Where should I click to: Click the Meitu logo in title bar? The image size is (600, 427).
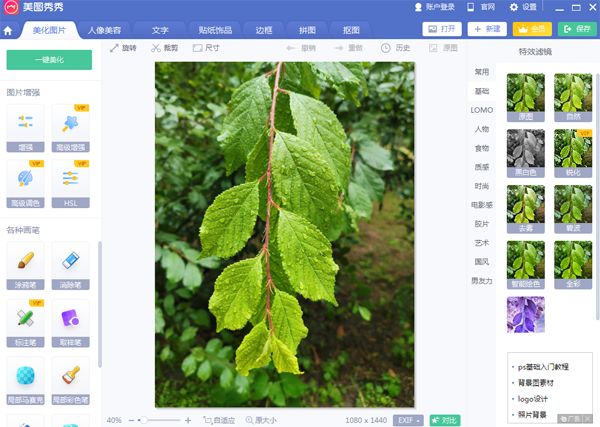pos(11,7)
